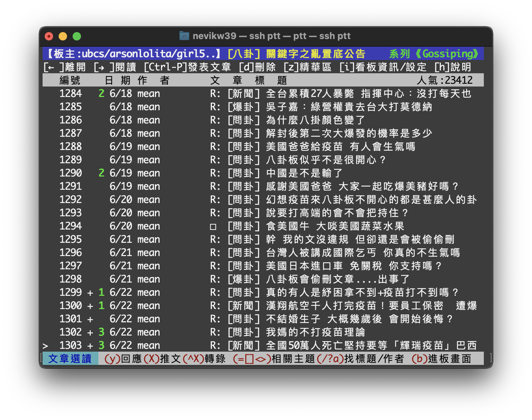
Task: Open article 1300 漢翔航空千人打完疫苗
Action: (x=263, y=306)
